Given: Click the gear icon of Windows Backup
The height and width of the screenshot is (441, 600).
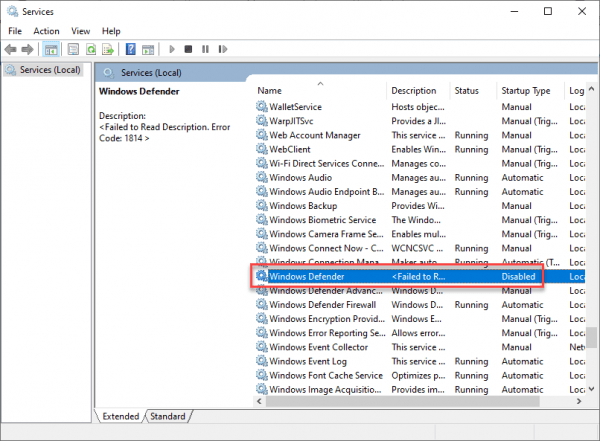Looking at the screenshot, I should 261,205.
